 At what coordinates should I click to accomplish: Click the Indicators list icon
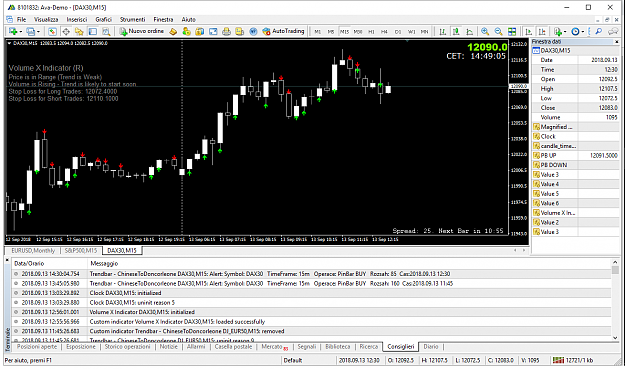coord(558,31)
